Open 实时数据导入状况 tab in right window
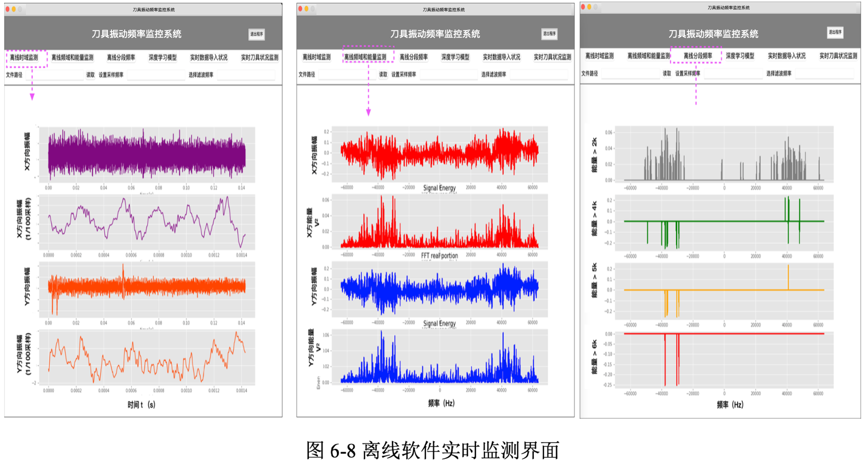The height and width of the screenshot is (465, 868). (787, 56)
